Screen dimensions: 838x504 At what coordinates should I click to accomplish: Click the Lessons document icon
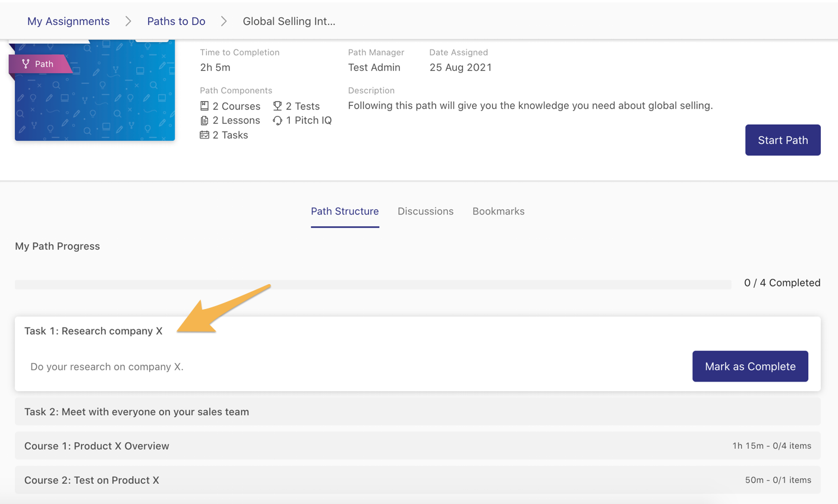(x=204, y=121)
